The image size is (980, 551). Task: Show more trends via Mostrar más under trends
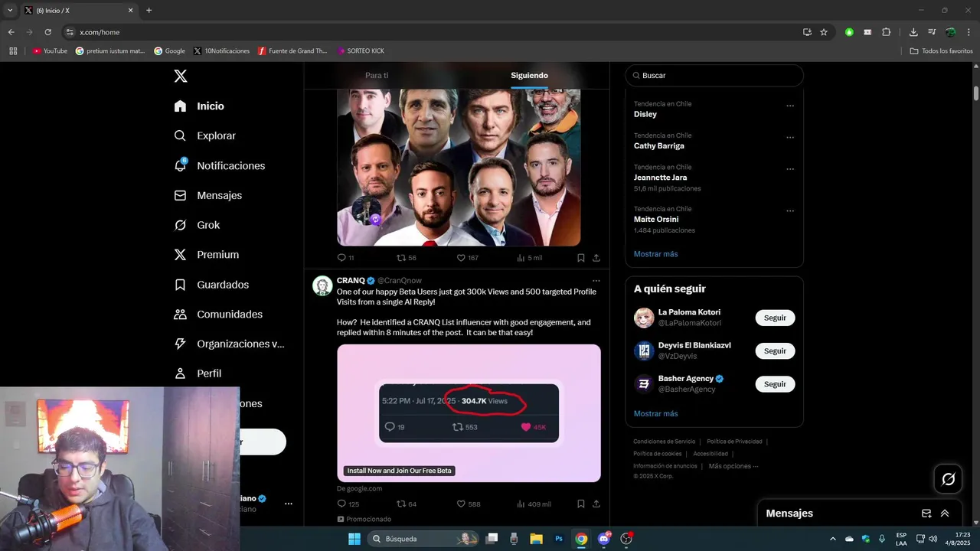tap(655, 254)
